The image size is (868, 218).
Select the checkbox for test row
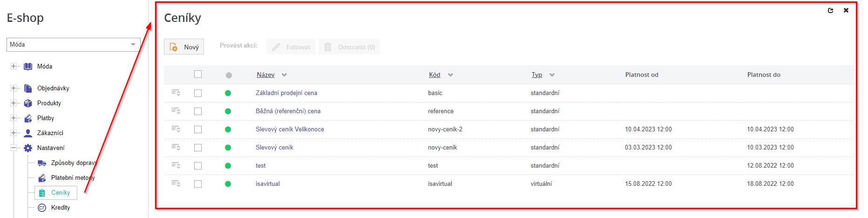(198, 166)
